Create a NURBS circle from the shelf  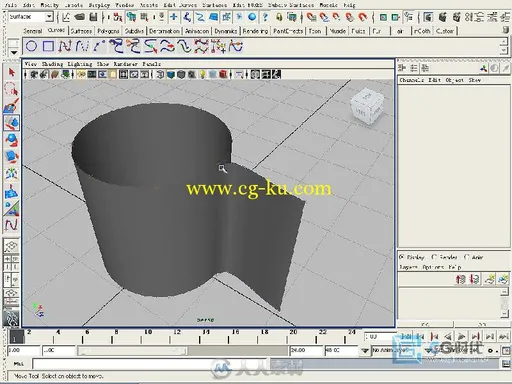tap(32, 46)
